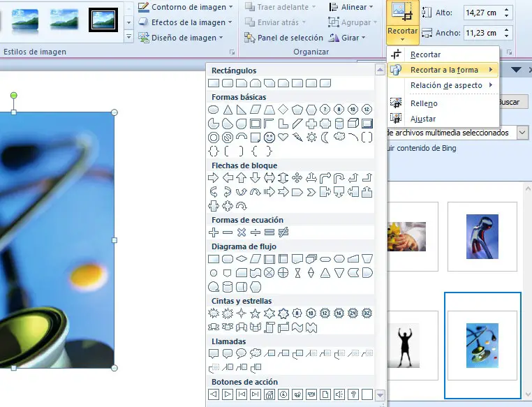
Task: Choose the lightning bolt shape
Action: click(x=297, y=138)
